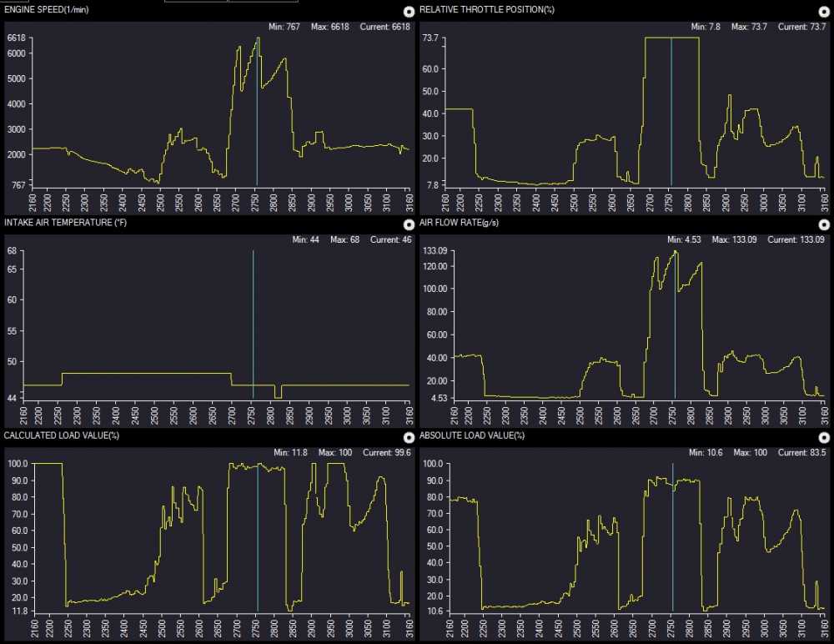Click the 'Current: 83.5' readout on Absolute Load
Viewport: 834px width, 644px height.
coord(801,452)
